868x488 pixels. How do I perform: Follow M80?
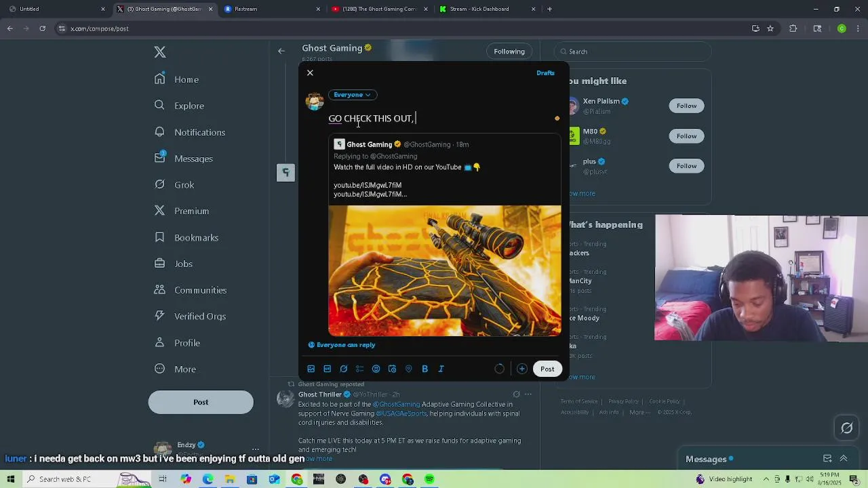point(686,136)
